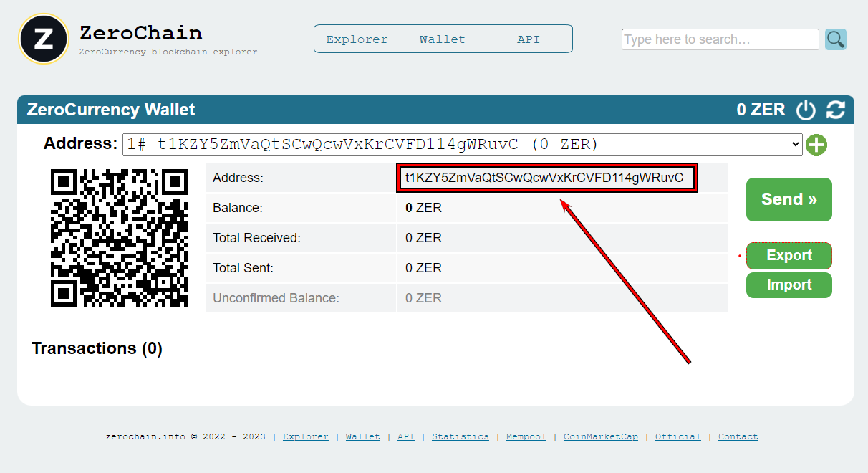Click the Unconfirmed Balance label
Viewport: 868px width, 473px height.
(x=276, y=298)
